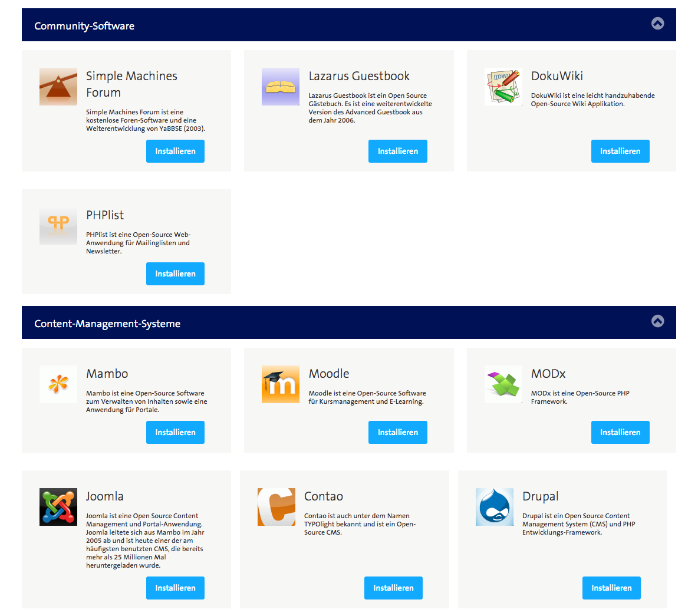
Task: Click the DokuWiki heading
Action: [x=557, y=76]
